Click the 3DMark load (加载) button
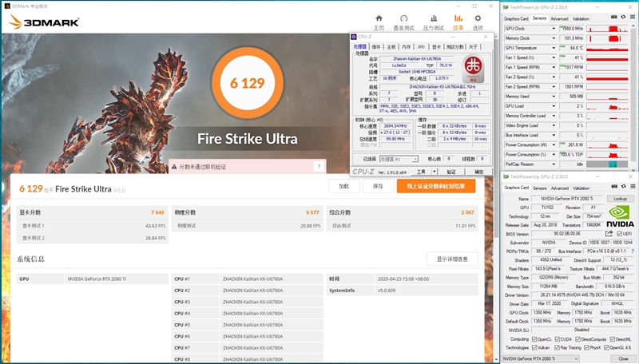 (344, 186)
